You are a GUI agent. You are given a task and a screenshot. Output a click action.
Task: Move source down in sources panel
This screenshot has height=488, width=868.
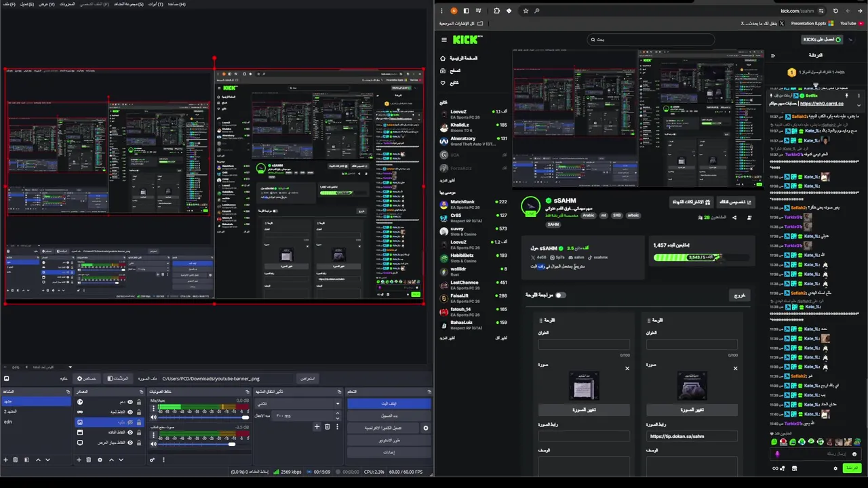pos(121,460)
